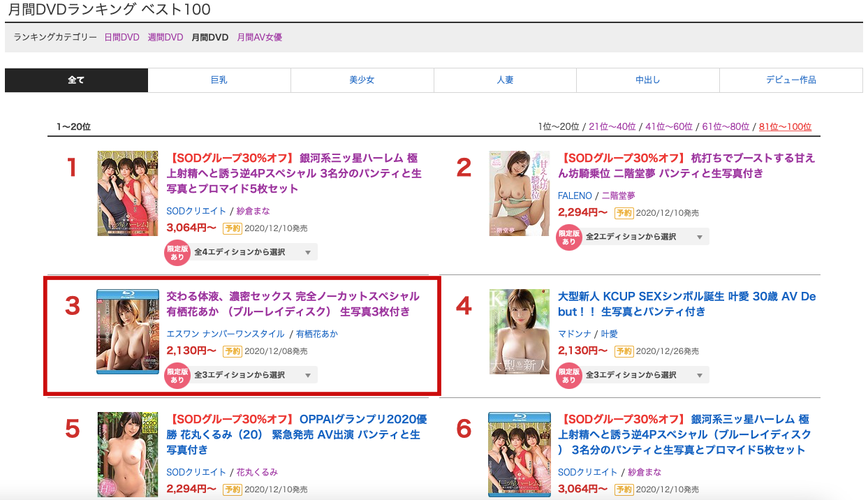Open the rank 5 cover thumbnail
This screenshot has width=868, height=500.
coord(128,455)
